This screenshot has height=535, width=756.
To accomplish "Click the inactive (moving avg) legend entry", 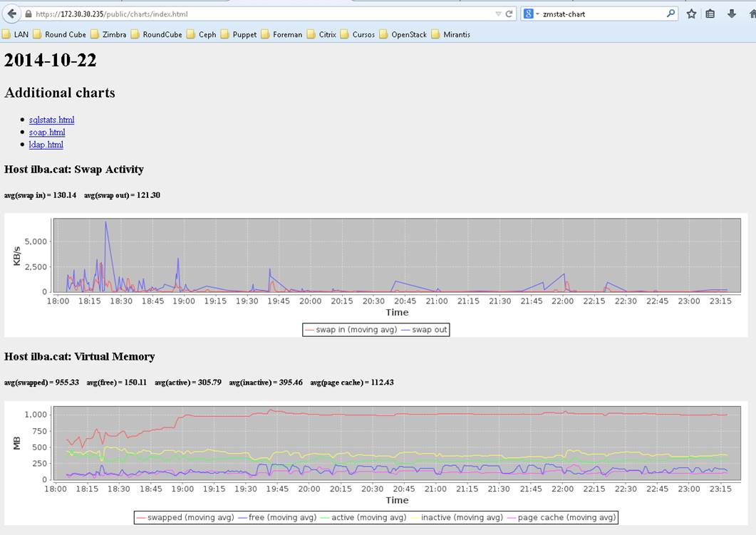I will [457, 518].
